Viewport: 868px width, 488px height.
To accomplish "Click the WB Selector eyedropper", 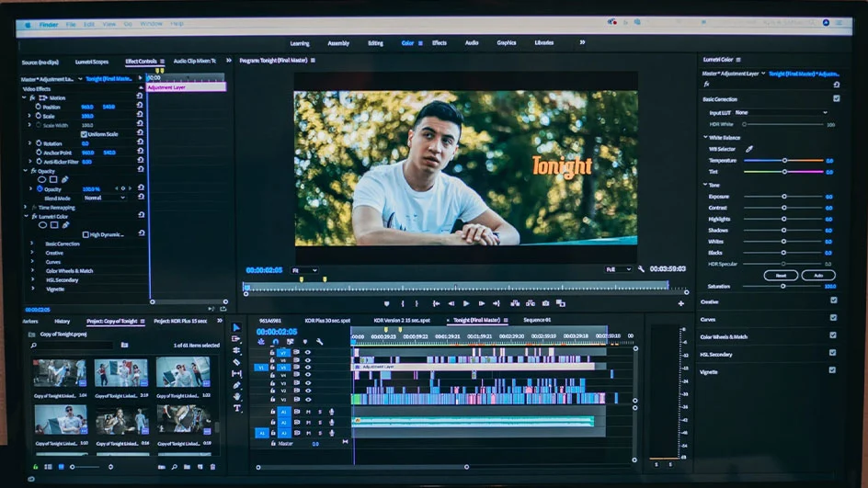I will tap(749, 149).
